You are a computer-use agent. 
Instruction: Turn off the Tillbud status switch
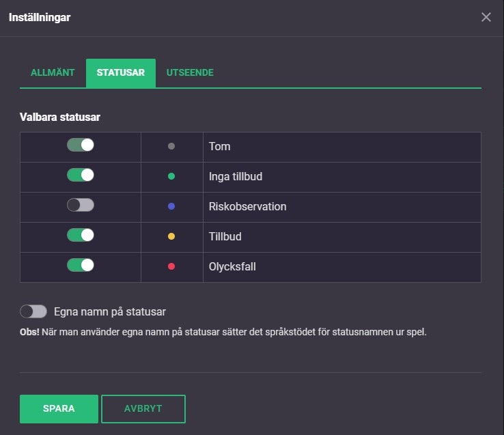[x=81, y=236]
